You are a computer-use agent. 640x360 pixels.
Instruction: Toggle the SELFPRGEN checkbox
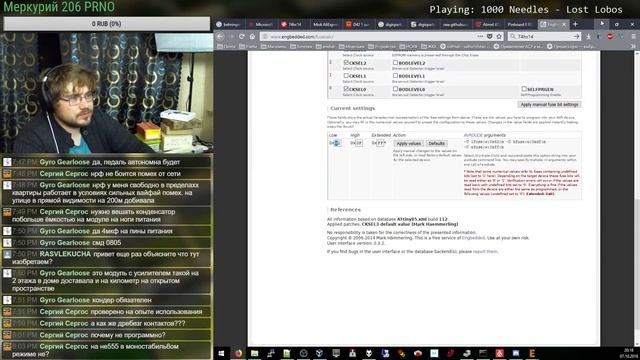coord(524,89)
